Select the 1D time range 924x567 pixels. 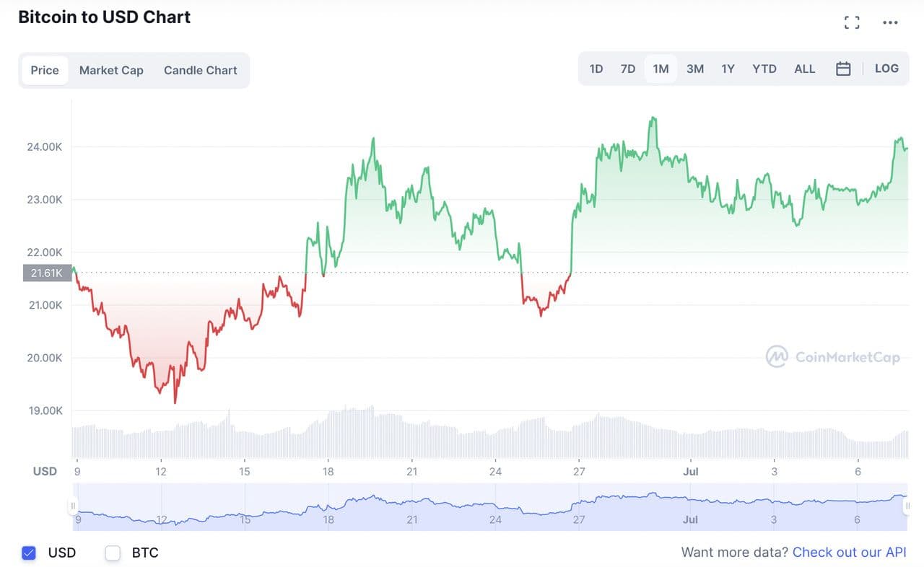coord(596,69)
